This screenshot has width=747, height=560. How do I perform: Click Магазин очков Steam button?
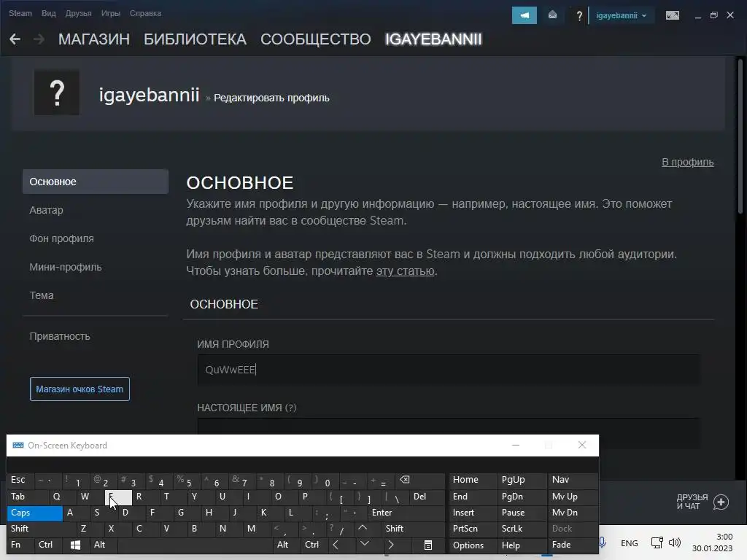[80, 389]
